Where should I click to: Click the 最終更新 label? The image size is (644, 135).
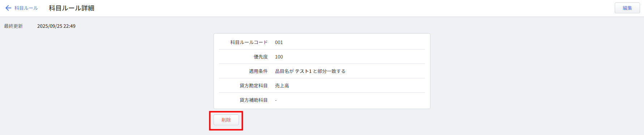(13, 26)
